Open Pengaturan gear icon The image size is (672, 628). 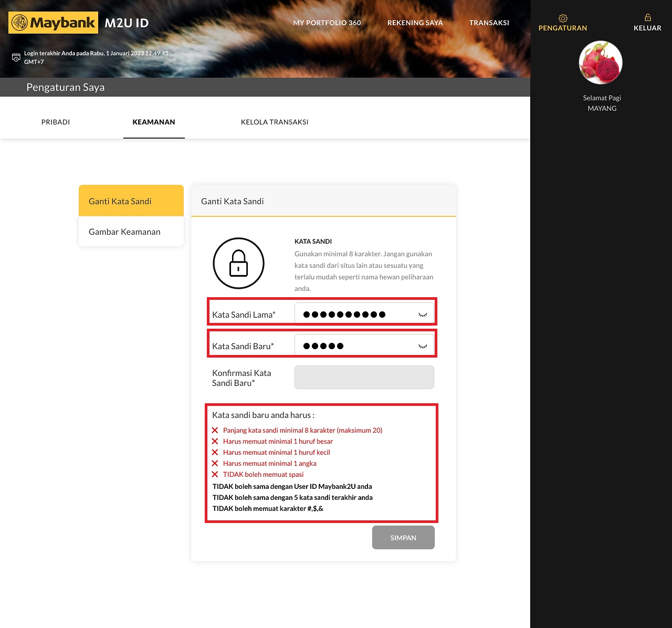563,18
